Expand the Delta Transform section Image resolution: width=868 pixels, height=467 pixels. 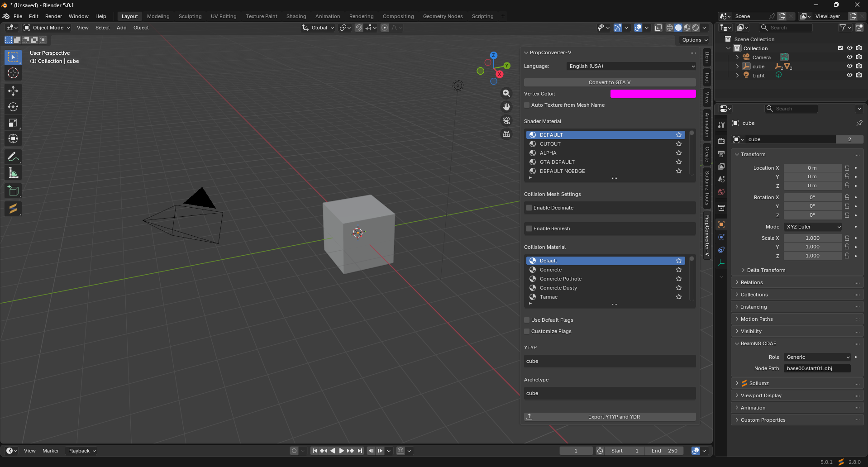(766, 270)
